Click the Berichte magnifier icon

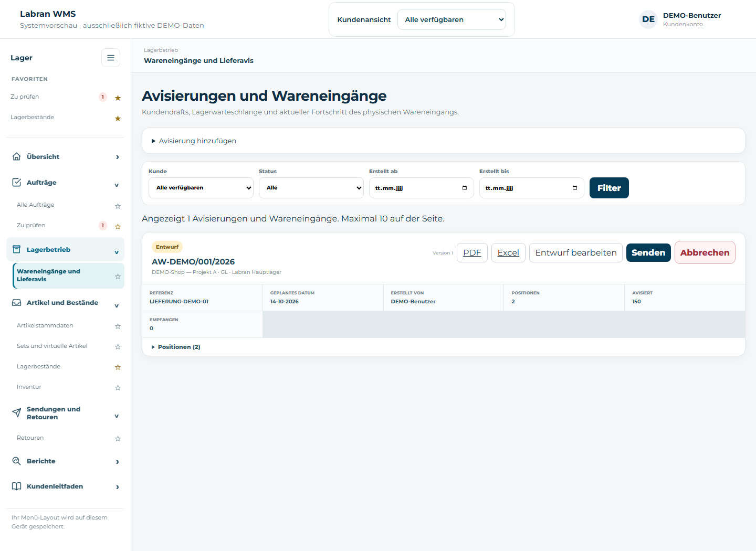[x=17, y=461]
